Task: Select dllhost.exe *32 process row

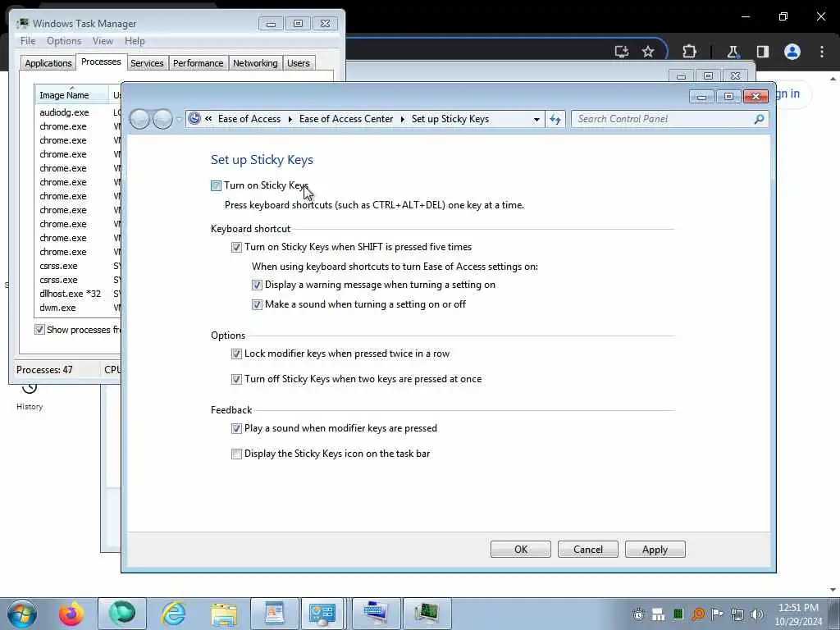Action: [71, 294]
